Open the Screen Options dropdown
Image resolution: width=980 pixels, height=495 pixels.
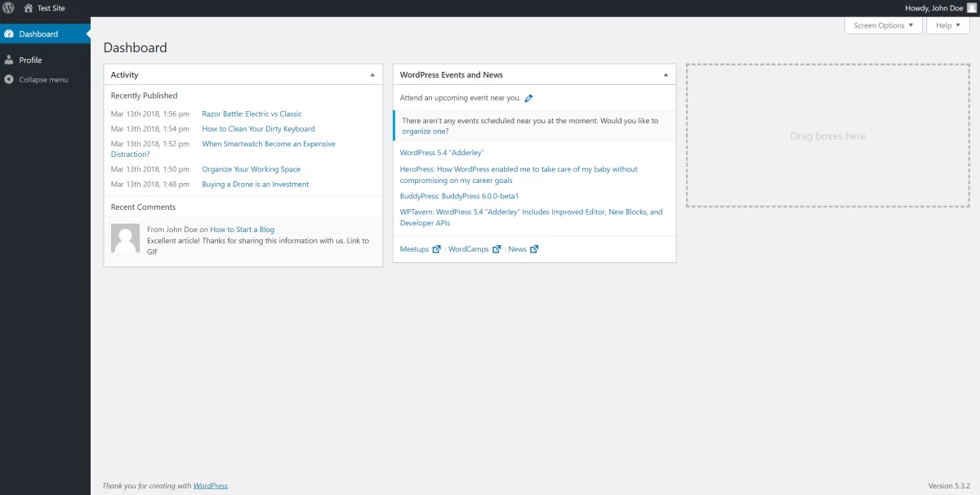point(884,25)
